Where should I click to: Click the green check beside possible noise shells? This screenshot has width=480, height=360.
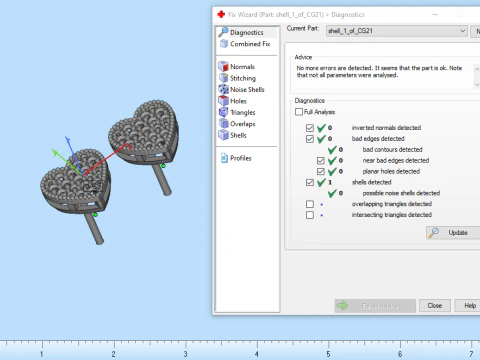pyautogui.click(x=332, y=193)
